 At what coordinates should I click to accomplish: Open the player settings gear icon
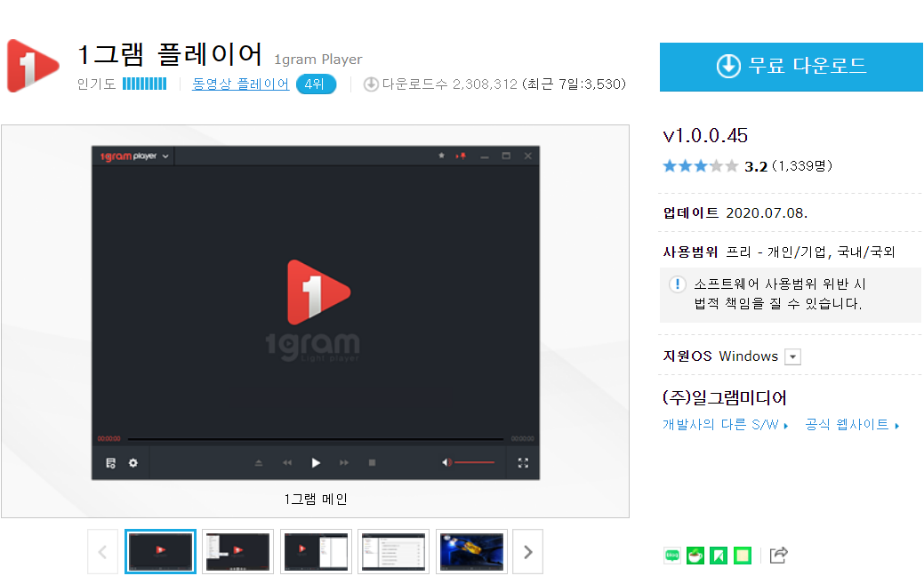click(133, 463)
